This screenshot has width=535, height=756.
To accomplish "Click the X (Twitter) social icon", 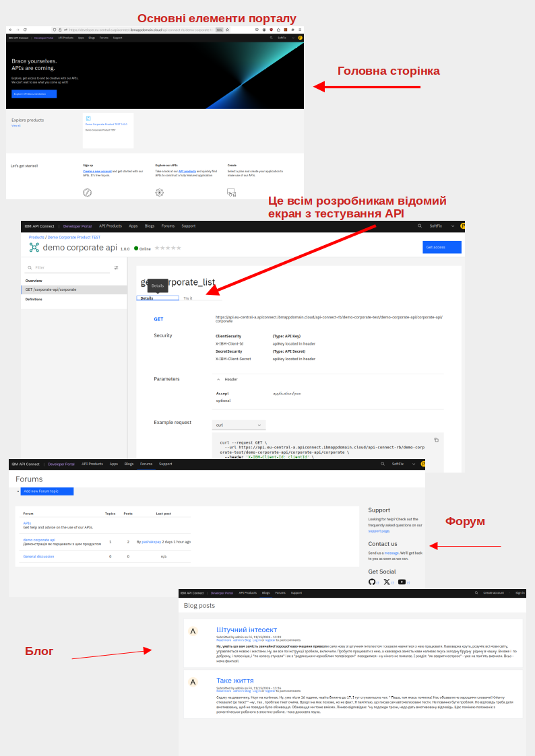I will coord(387,582).
